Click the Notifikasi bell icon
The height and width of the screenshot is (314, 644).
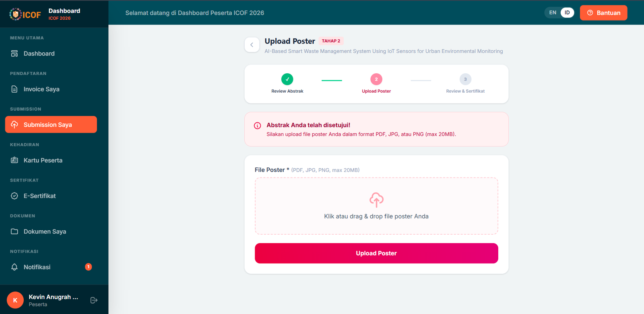(14, 267)
